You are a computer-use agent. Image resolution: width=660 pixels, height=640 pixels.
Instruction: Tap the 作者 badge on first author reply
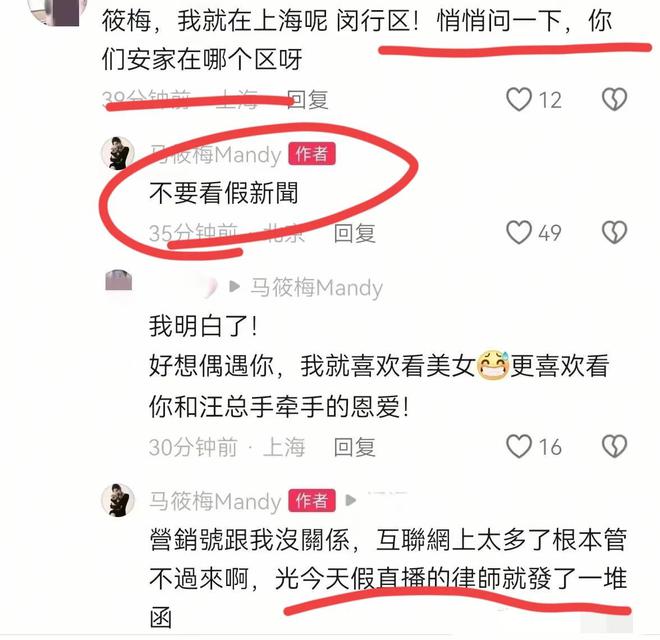(312, 154)
